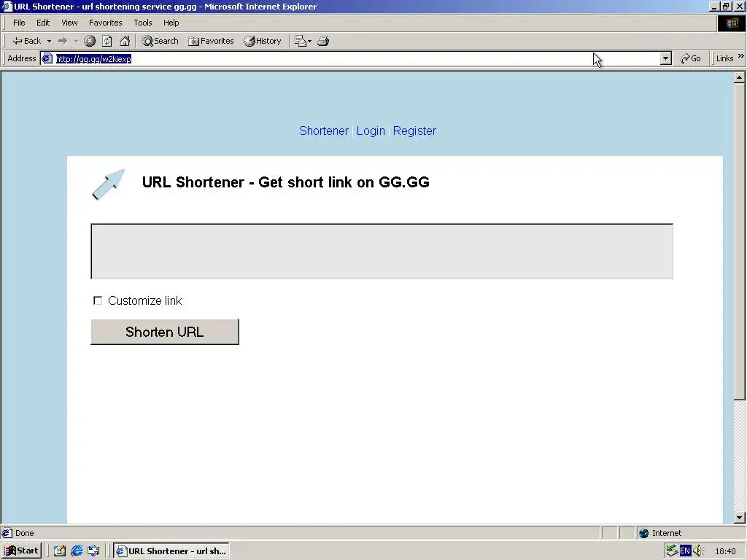Open the Edit menu
The image size is (747, 560).
(x=43, y=23)
